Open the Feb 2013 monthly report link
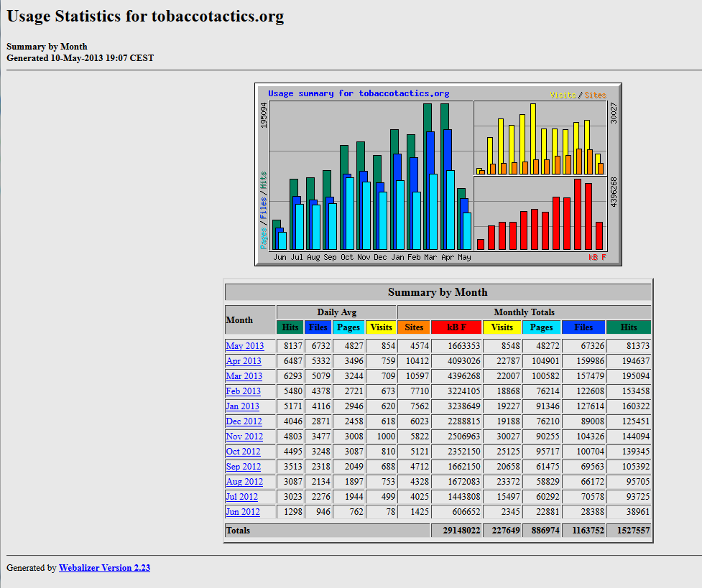702x588 pixels. (x=243, y=391)
